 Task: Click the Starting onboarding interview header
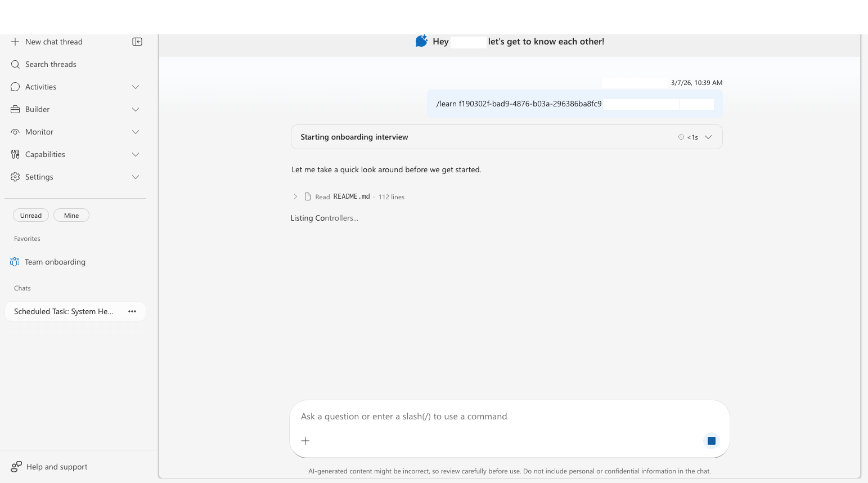pos(506,137)
